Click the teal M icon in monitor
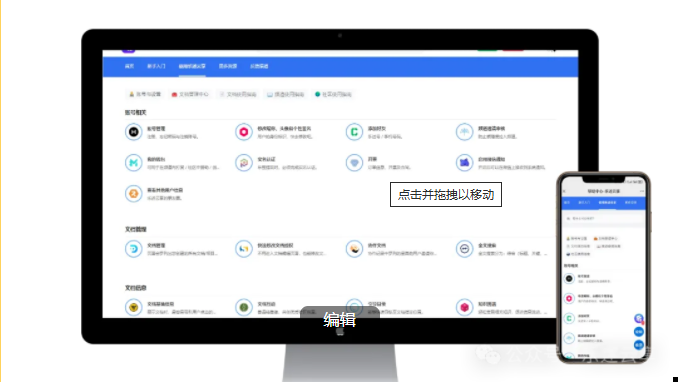 (134, 163)
